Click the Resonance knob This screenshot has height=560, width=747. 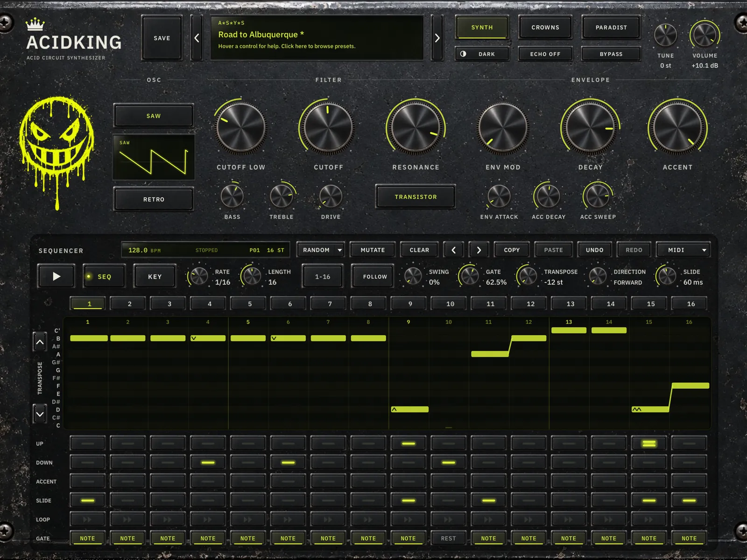(x=416, y=127)
